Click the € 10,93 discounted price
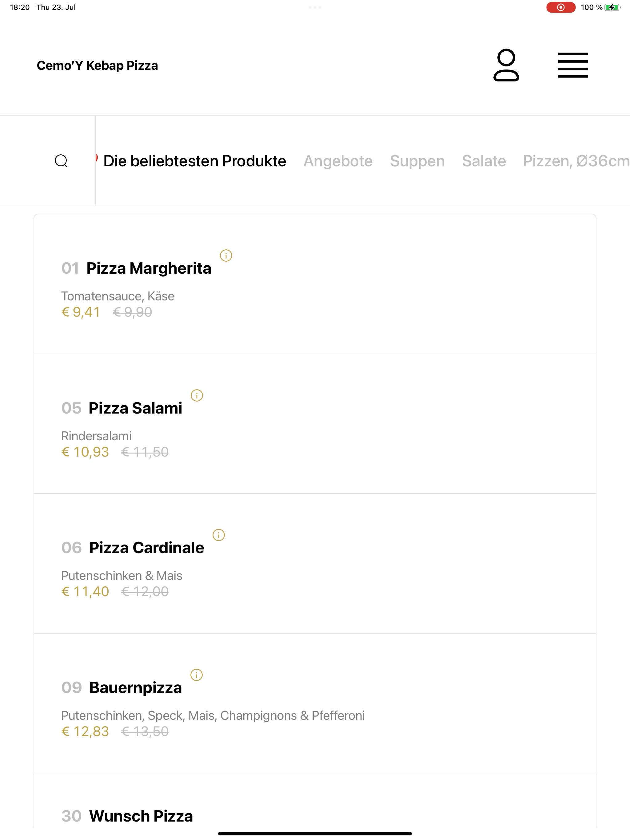This screenshot has width=630, height=840. [x=85, y=452]
